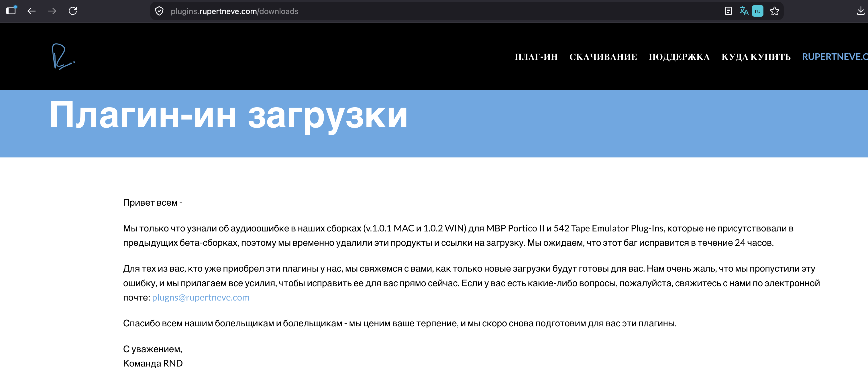Click the 'ru' language badge
The width and height of the screenshot is (868, 382).
(x=757, y=11)
